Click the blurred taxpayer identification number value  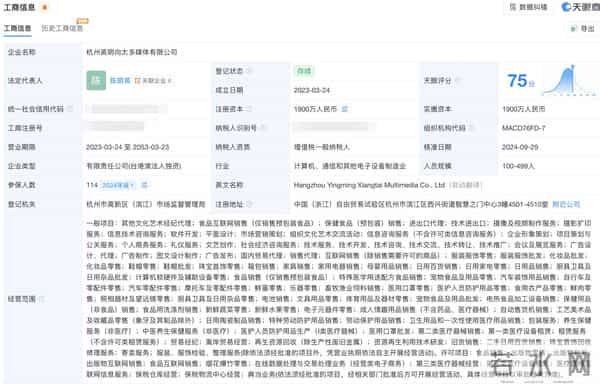click(334, 126)
